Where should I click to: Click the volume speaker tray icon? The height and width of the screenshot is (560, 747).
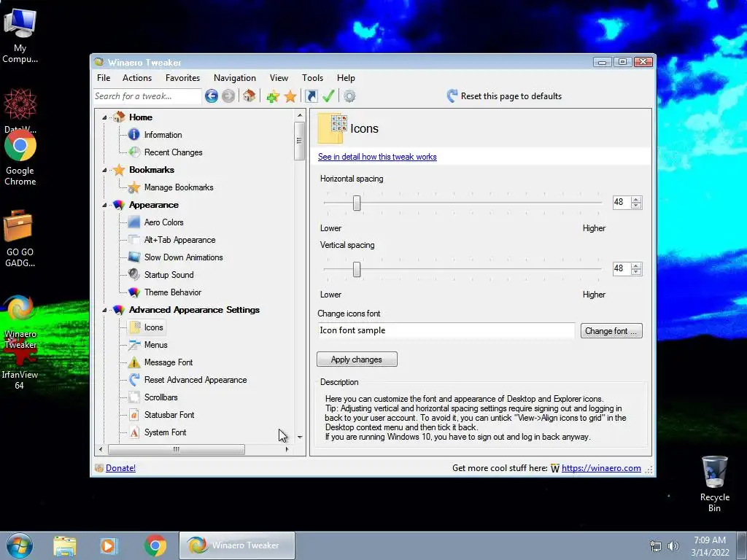point(673,546)
